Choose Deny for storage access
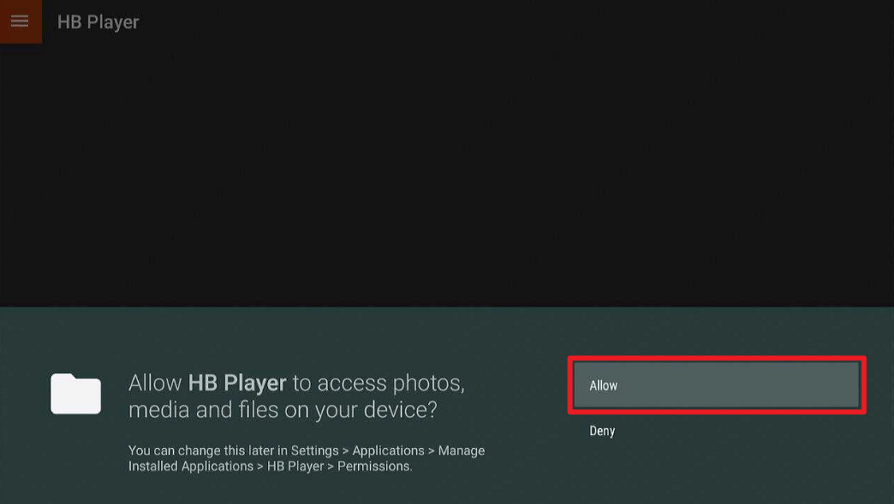 [x=602, y=431]
